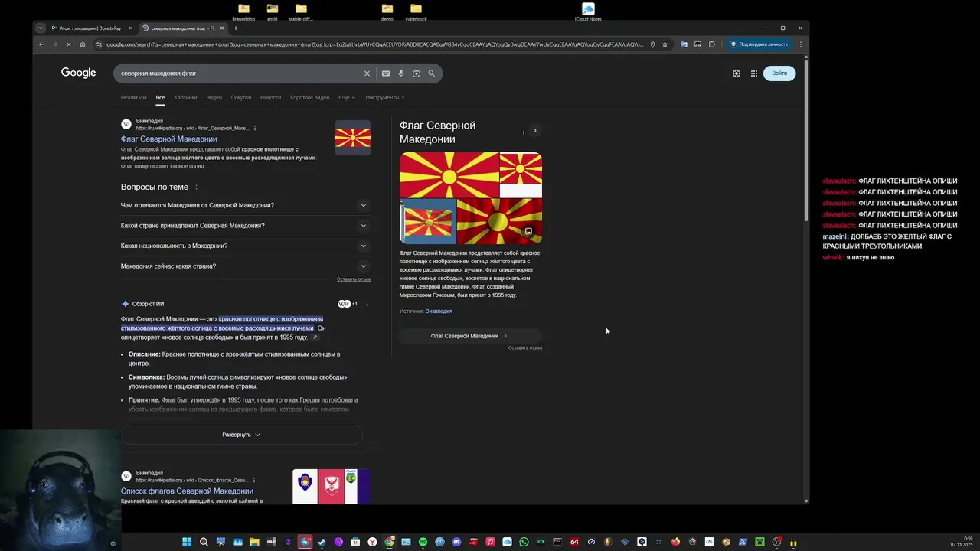This screenshot has width=980, height=551.
Task: Expand the AI overview with 'Развернуть'
Action: coord(241,435)
